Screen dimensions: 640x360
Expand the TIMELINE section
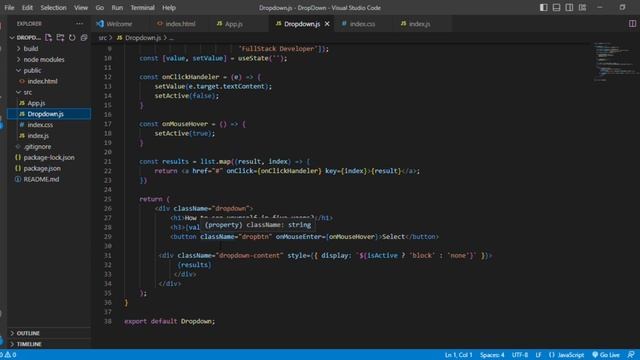pyautogui.click(x=29, y=344)
